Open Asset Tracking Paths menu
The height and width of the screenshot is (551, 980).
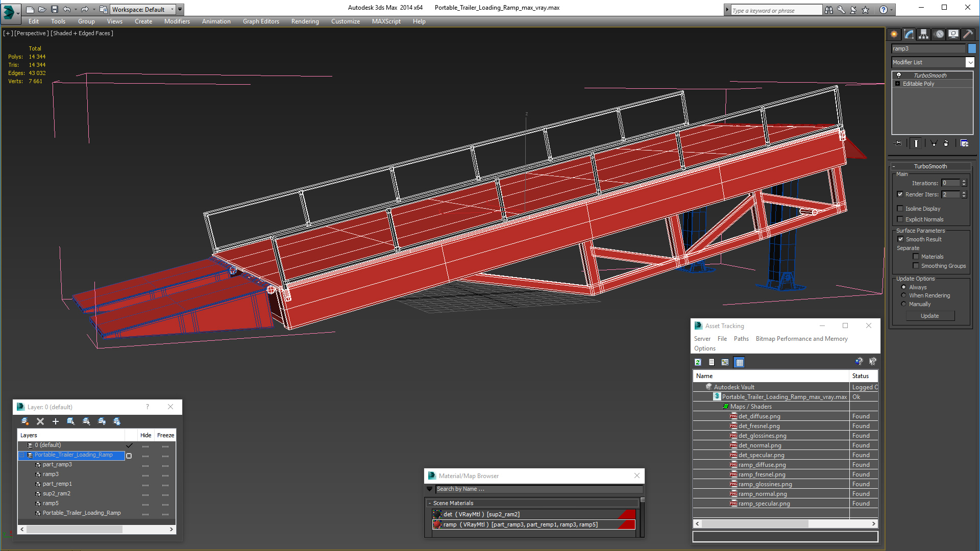[741, 339]
